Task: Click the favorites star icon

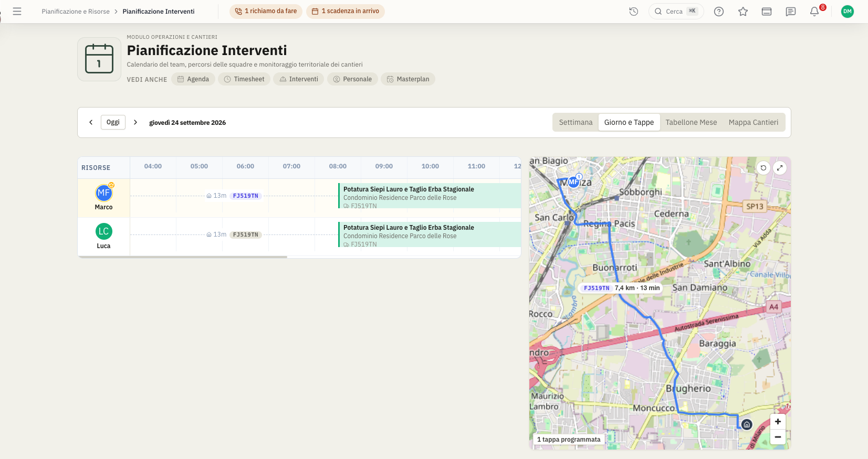Action: coord(743,11)
